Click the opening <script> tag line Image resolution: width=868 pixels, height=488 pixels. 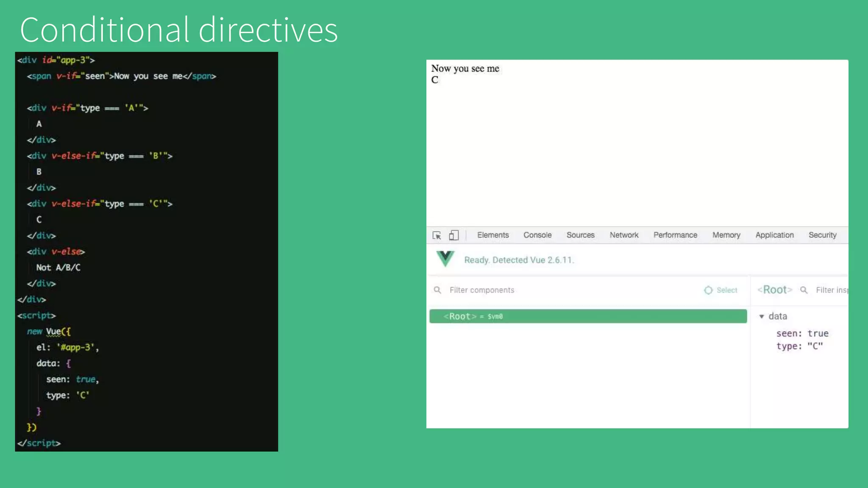point(36,316)
